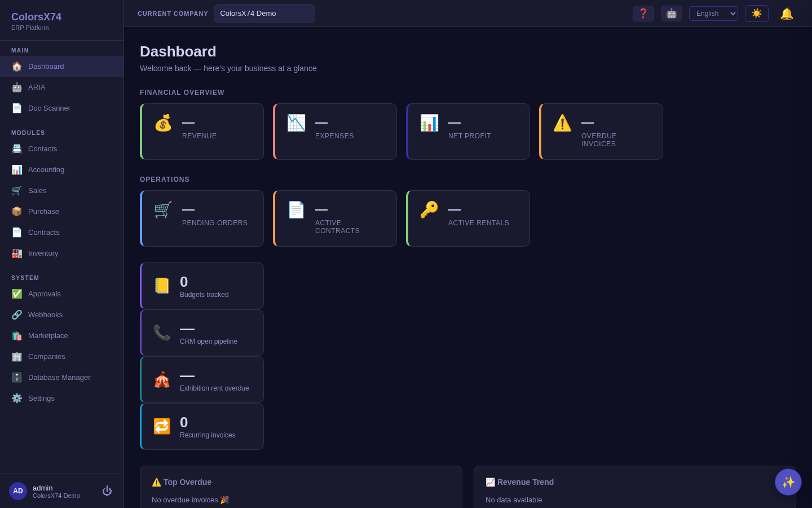Open the Accounting module

(x=61, y=170)
